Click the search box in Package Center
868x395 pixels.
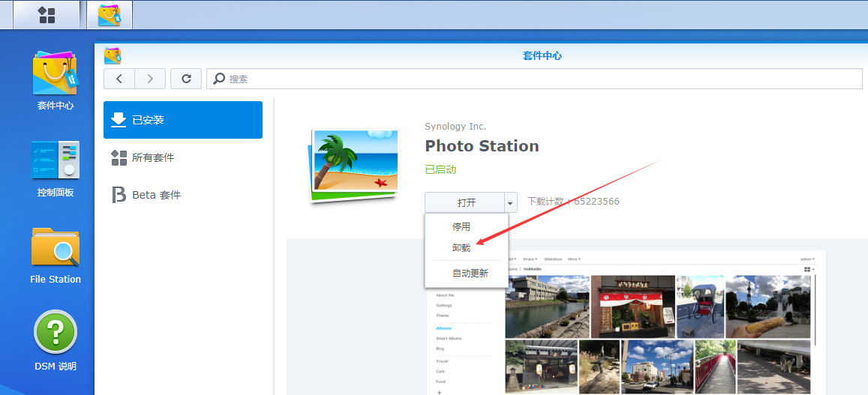[534, 79]
